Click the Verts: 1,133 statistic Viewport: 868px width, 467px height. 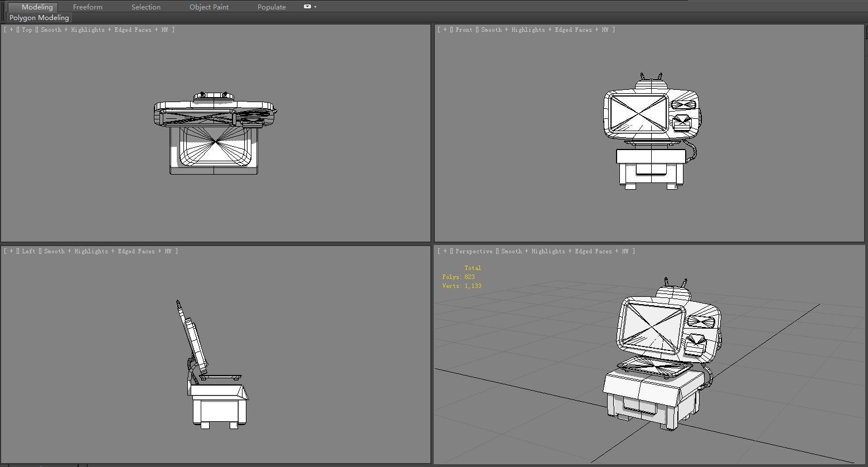(x=462, y=286)
